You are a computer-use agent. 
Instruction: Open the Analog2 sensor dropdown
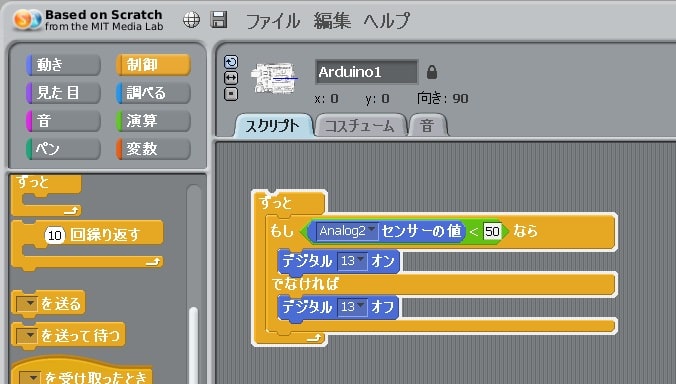click(347, 231)
